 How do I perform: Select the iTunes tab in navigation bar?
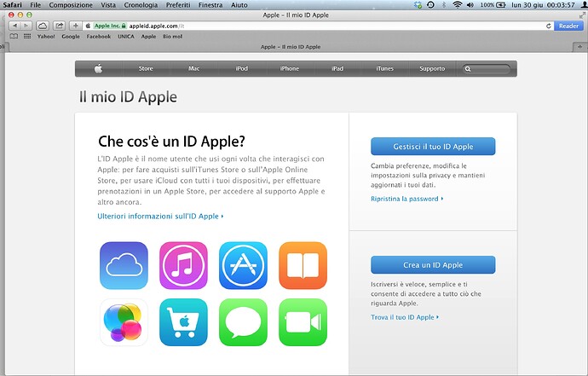pos(386,68)
